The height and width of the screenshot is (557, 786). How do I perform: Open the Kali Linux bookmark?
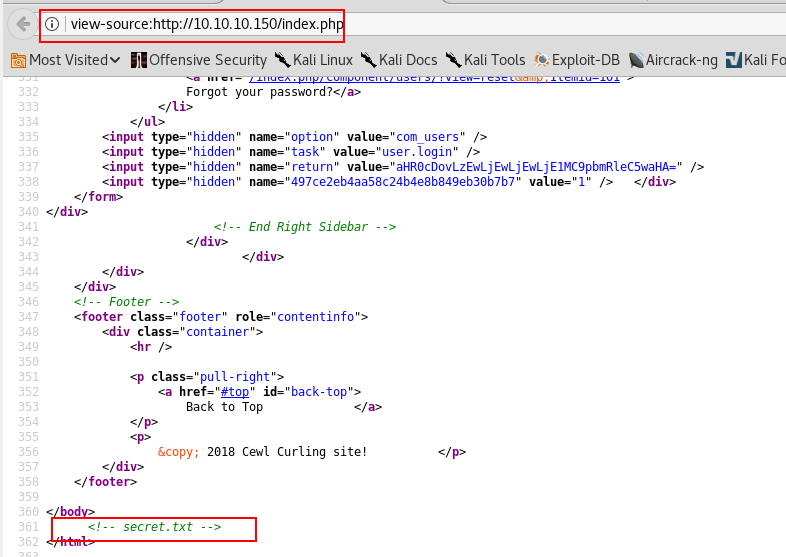(x=314, y=60)
